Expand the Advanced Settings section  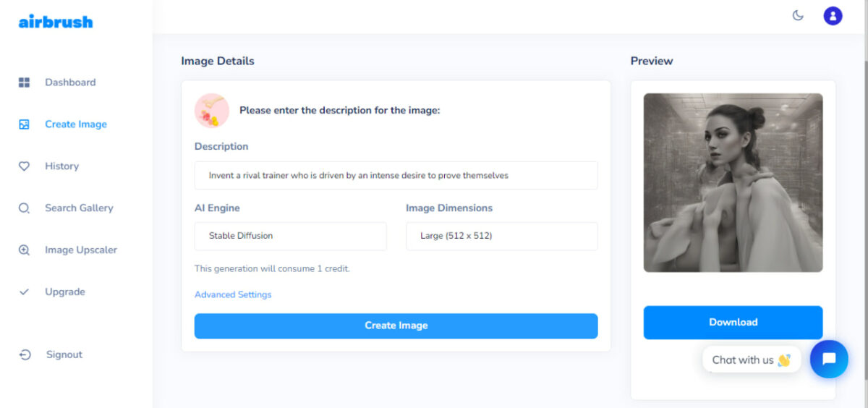(x=233, y=294)
